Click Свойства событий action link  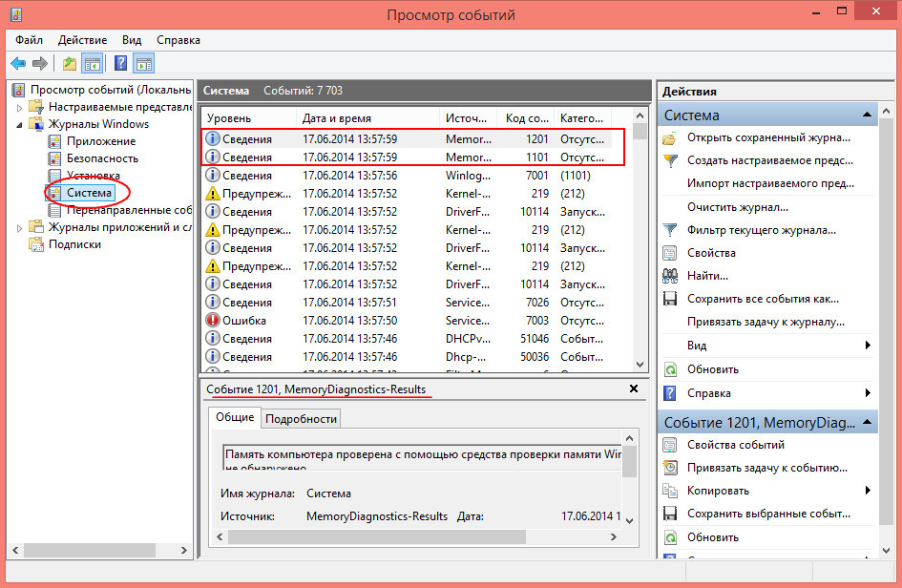736,445
